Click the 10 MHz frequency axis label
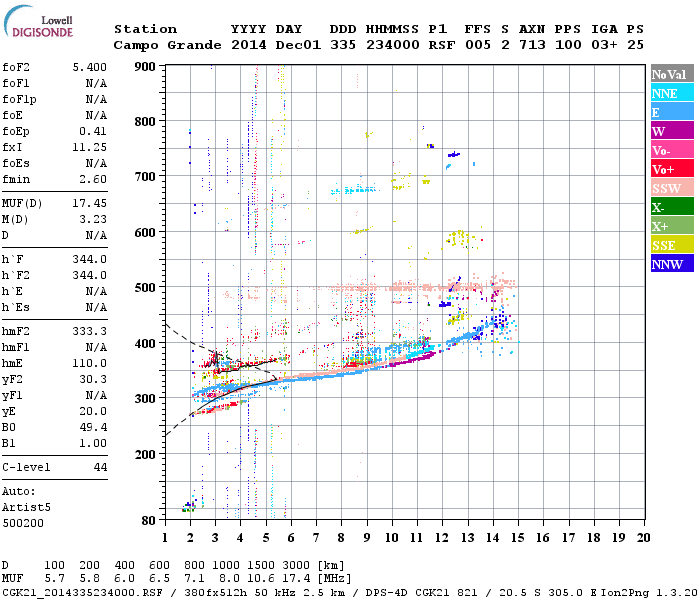This screenshot has height=600, width=700. click(392, 538)
